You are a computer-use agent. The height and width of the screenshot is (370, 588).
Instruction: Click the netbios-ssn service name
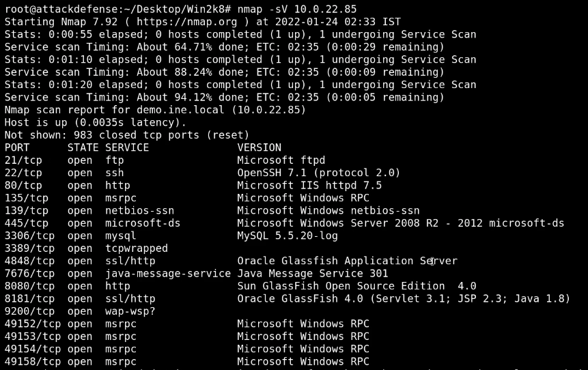(x=139, y=210)
